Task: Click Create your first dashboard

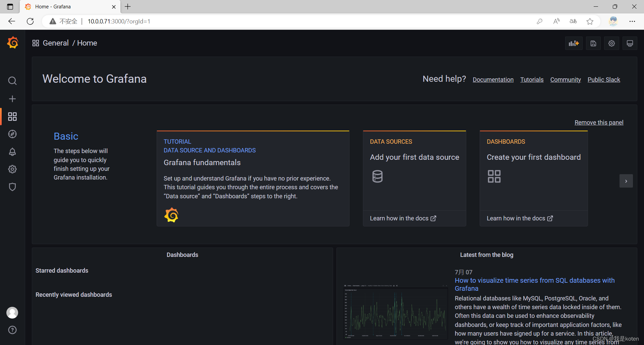Action: pos(534,157)
